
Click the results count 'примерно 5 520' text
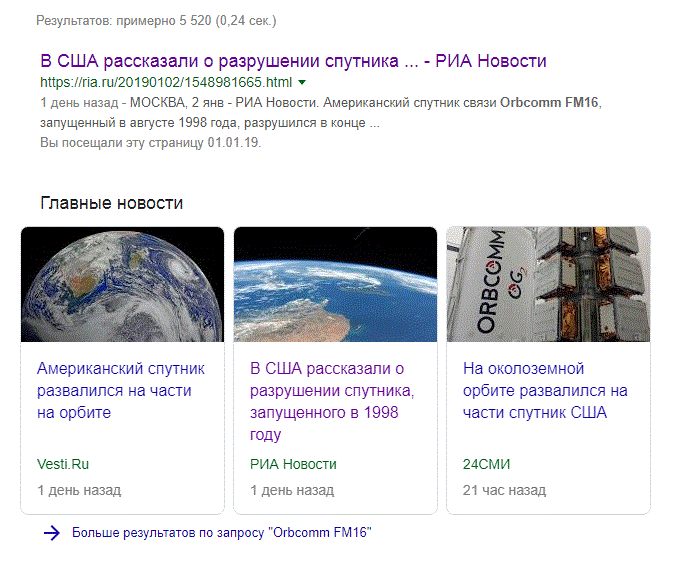[x=164, y=21]
